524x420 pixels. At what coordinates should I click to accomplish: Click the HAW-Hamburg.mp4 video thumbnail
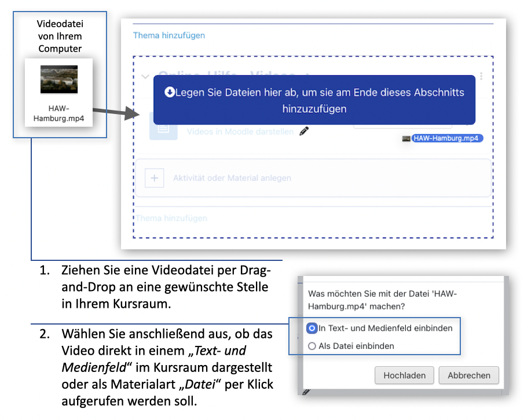point(59,79)
